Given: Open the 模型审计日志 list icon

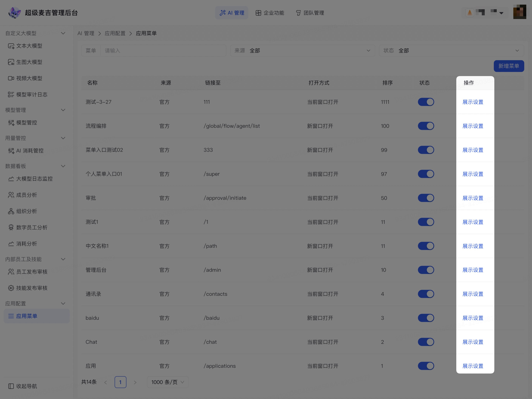Looking at the screenshot, I should [x=11, y=95].
